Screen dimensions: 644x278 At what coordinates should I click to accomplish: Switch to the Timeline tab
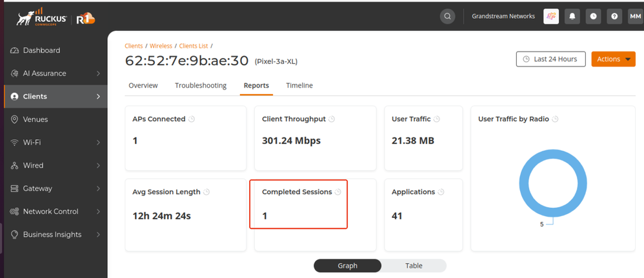point(299,85)
